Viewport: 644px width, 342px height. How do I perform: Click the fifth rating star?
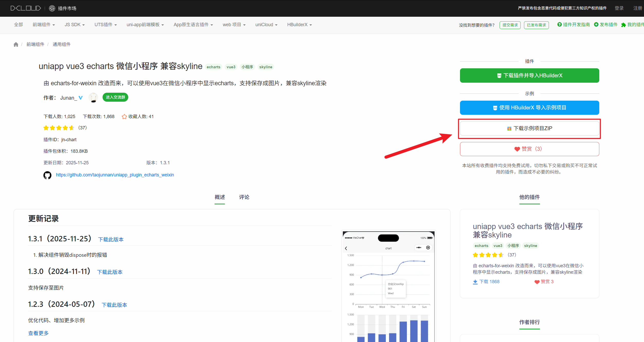71,128
